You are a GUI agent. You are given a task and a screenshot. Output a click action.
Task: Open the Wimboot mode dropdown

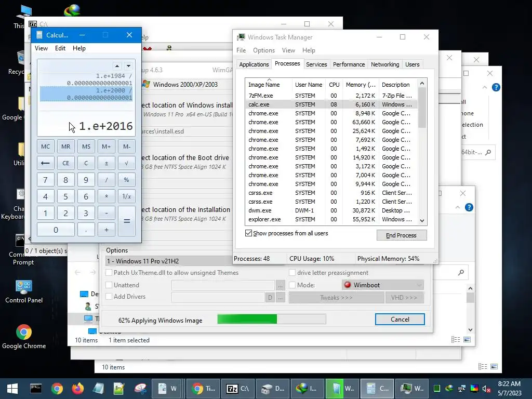pyautogui.click(x=383, y=285)
